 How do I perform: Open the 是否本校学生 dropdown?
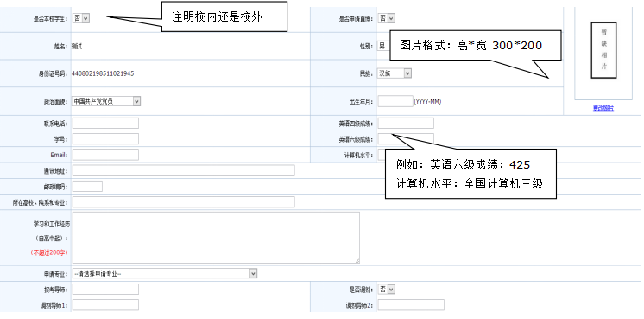[81, 18]
